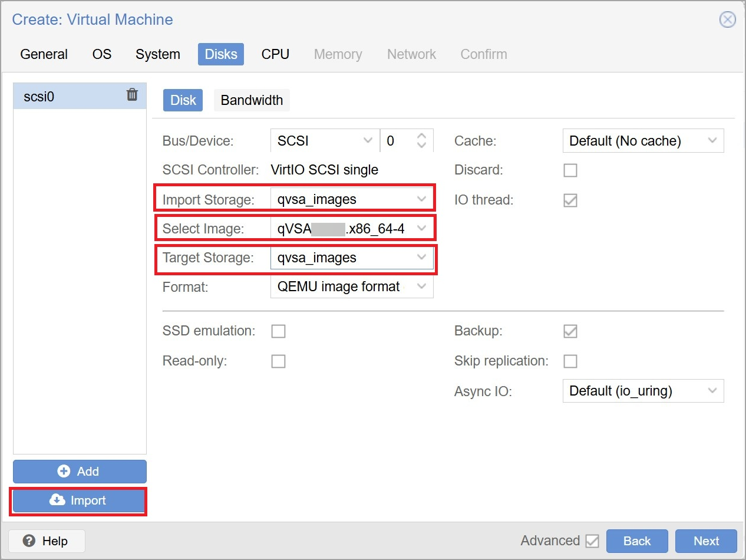Open the Disks tab
The height and width of the screenshot is (560, 746).
[x=221, y=54]
